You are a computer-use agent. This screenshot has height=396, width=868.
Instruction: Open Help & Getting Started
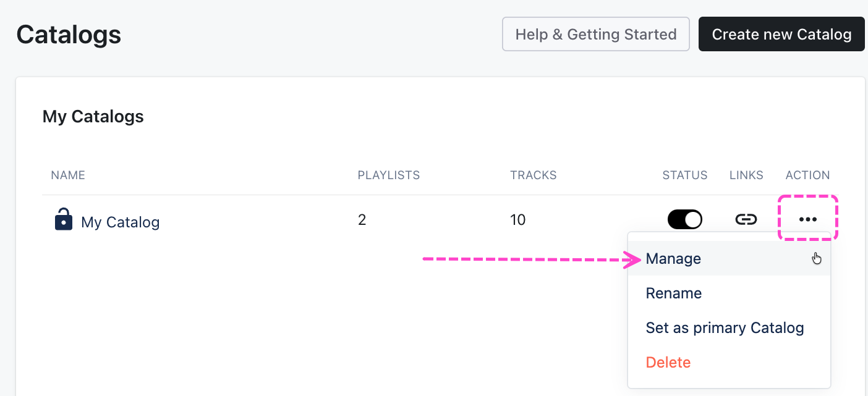pyautogui.click(x=595, y=35)
